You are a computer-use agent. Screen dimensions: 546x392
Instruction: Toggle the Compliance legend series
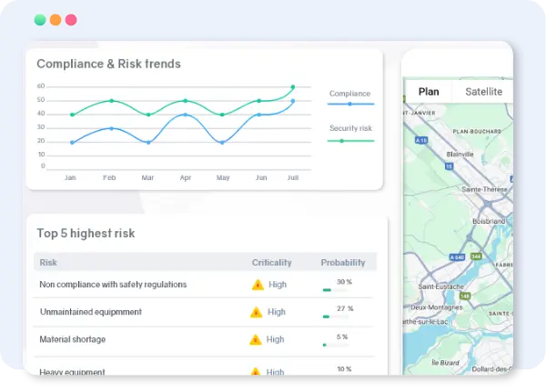point(349,98)
